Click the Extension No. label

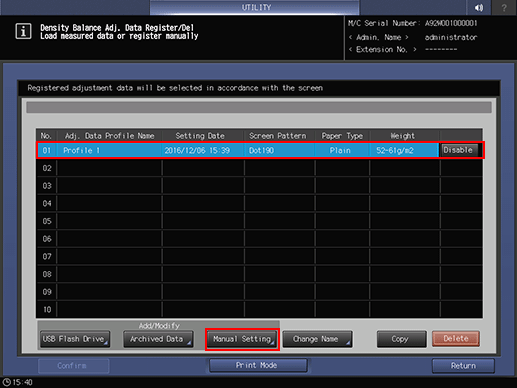pos(382,49)
